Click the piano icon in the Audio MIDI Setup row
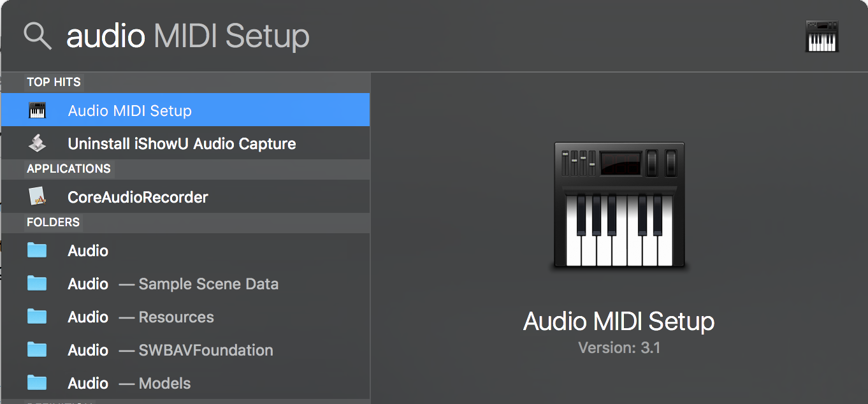This screenshot has width=868, height=404. click(38, 110)
